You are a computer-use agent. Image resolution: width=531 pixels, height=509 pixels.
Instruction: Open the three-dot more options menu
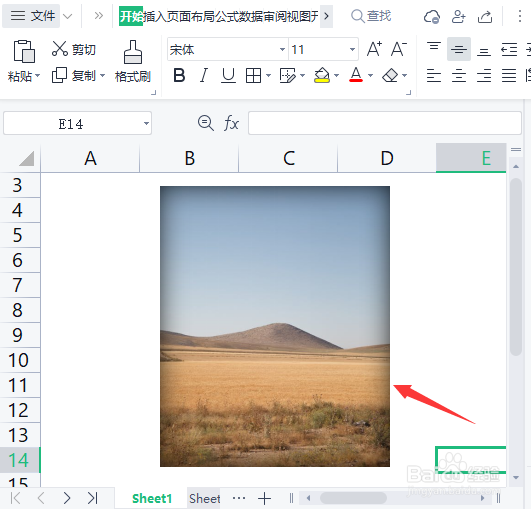point(519,16)
